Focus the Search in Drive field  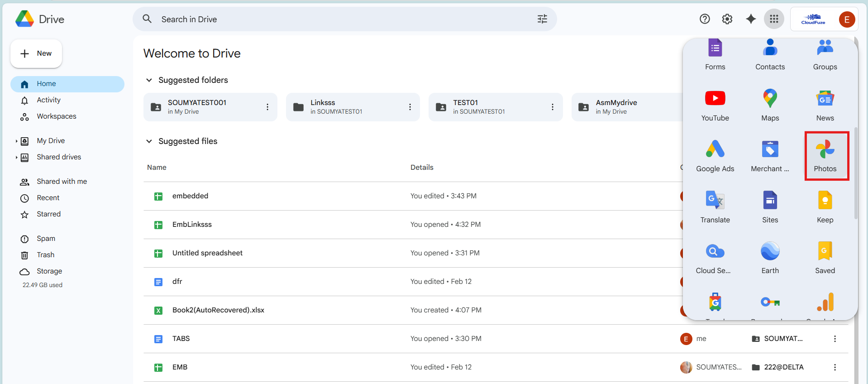pyautogui.click(x=344, y=19)
